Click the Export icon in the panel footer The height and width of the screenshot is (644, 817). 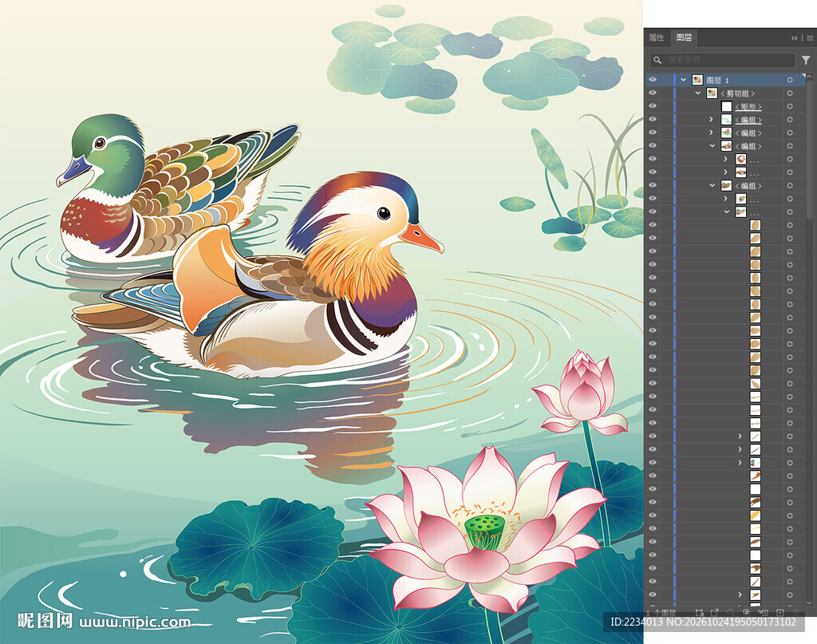[x=714, y=613]
